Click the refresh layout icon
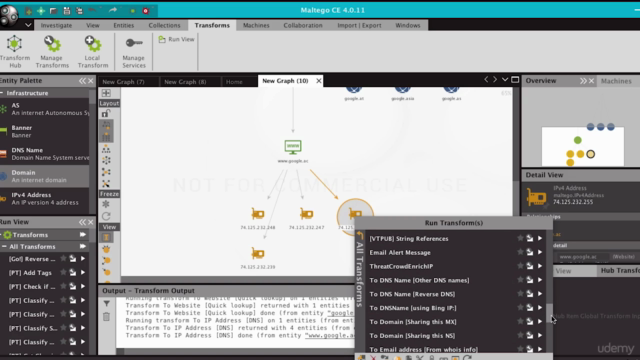The width and height of the screenshot is (640, 360). (x=106, y=216)
